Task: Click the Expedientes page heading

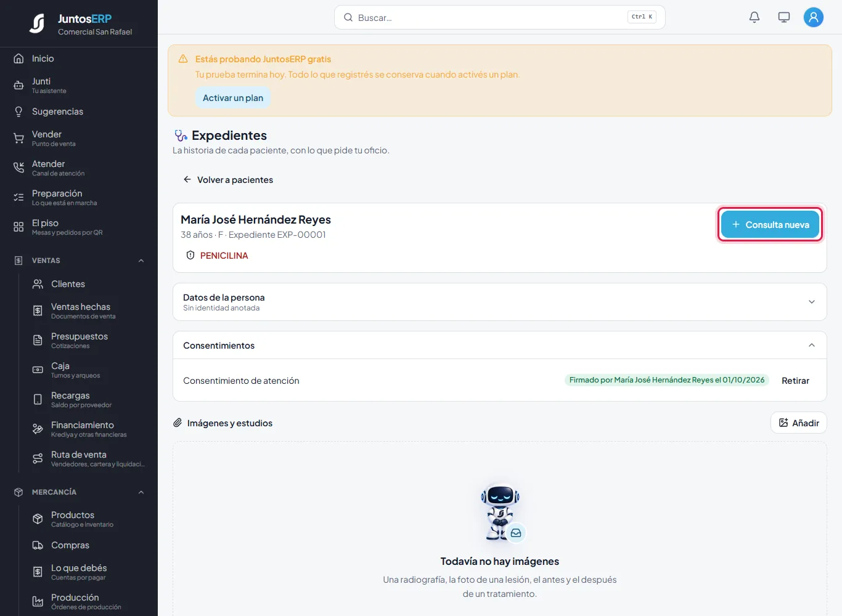Action: pos(229,136)
